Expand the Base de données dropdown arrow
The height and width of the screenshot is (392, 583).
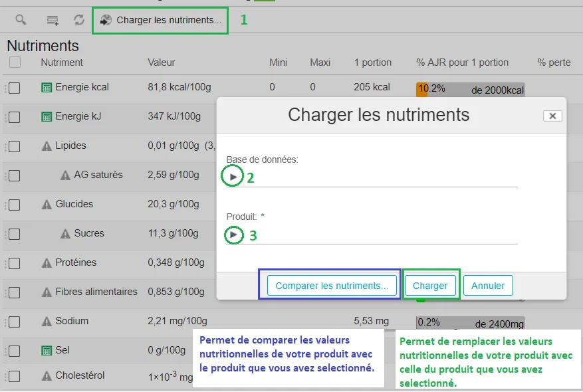[233, 177]
